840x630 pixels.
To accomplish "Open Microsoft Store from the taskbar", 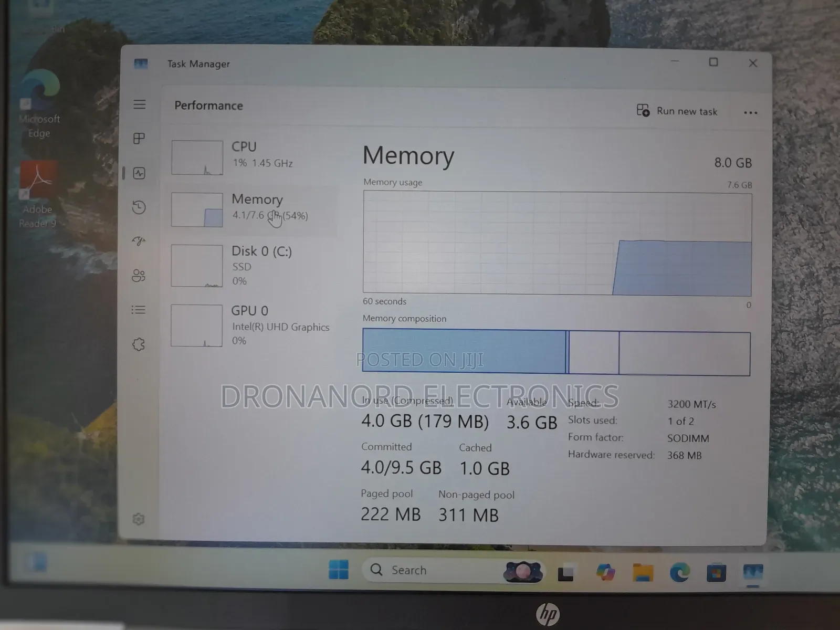I will coord(716,573).
